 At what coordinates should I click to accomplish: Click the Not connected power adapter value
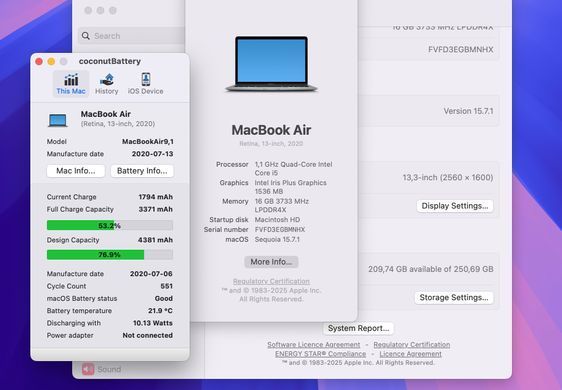(148, 335)
